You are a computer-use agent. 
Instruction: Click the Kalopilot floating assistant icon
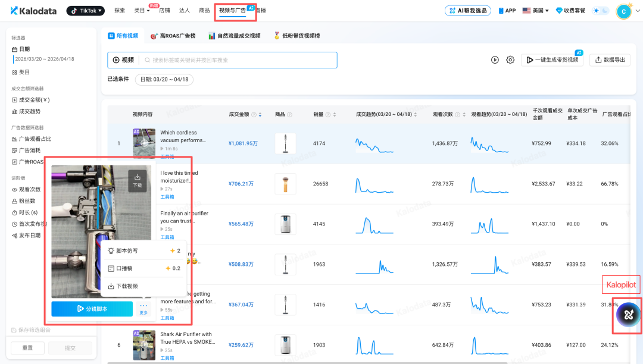coord(627,315)
